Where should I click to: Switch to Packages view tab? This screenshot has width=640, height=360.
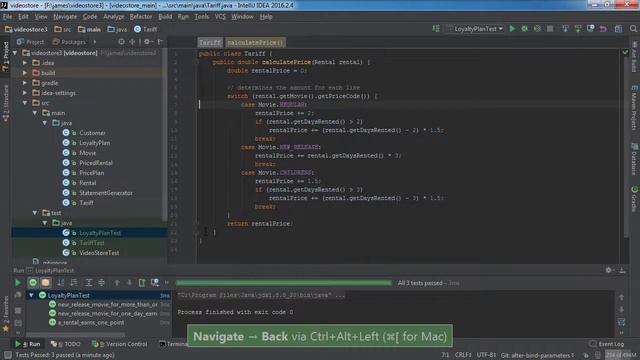click(x=69, y=42)
